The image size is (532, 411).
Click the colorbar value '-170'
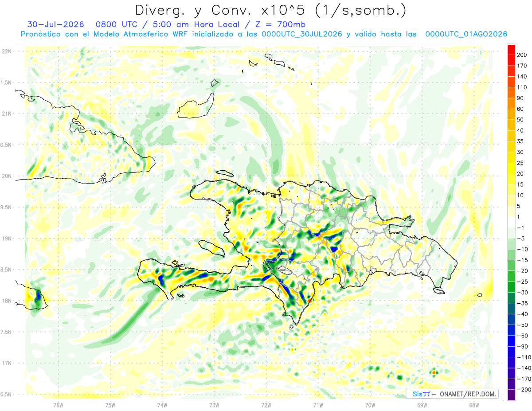coord(524,379)
